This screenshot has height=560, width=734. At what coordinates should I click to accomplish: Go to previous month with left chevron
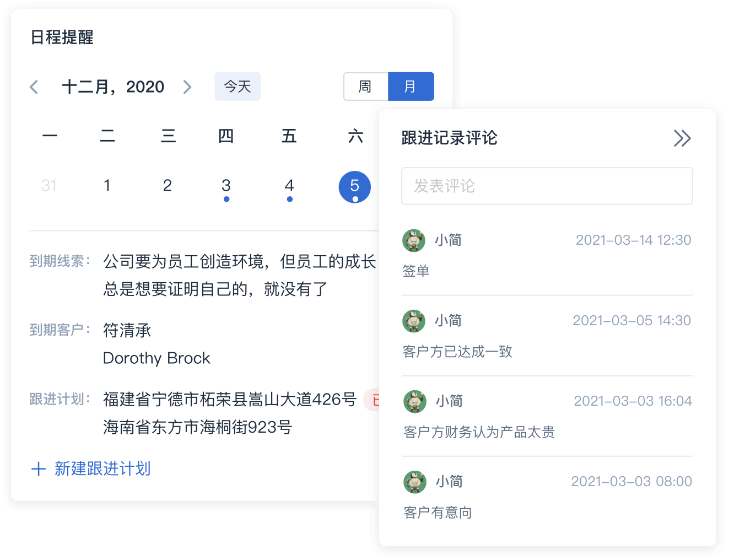click(34, 87)
